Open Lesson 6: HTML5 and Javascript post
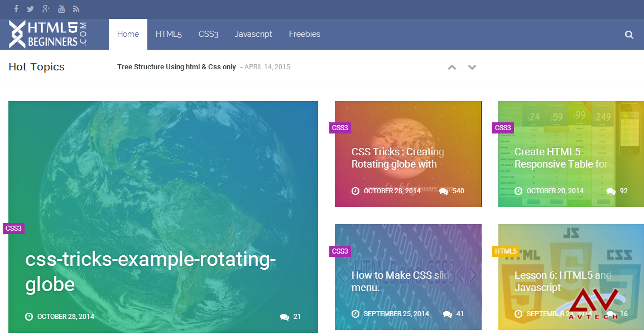Viewport: 644px width, 334px height. pos(563,281)
